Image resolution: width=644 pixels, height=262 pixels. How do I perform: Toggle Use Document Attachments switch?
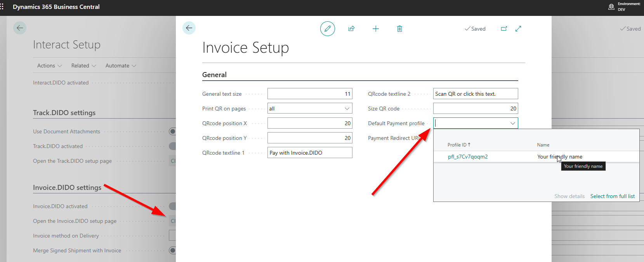172,131
